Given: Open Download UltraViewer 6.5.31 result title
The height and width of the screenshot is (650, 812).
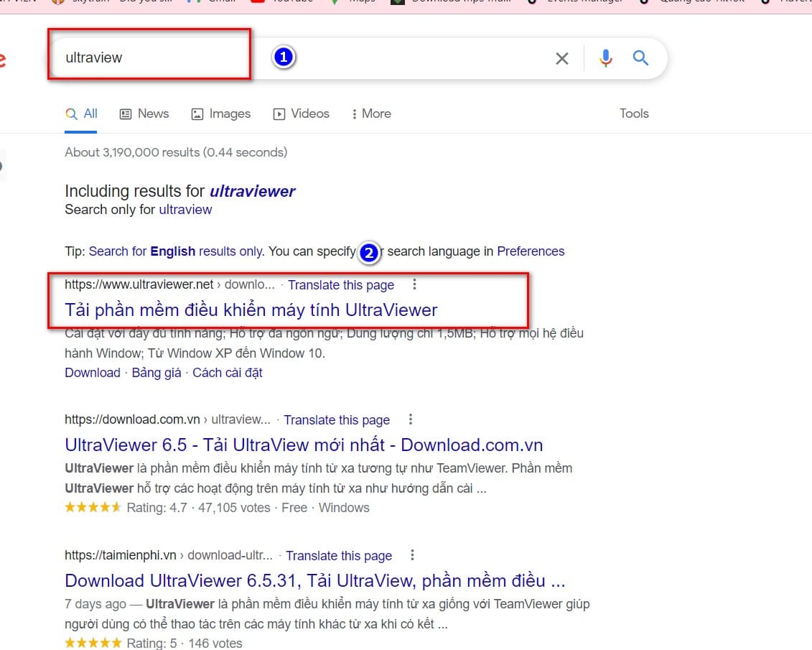Looking at the screenshot, I should pyautogui.click(x=315, y=580).
